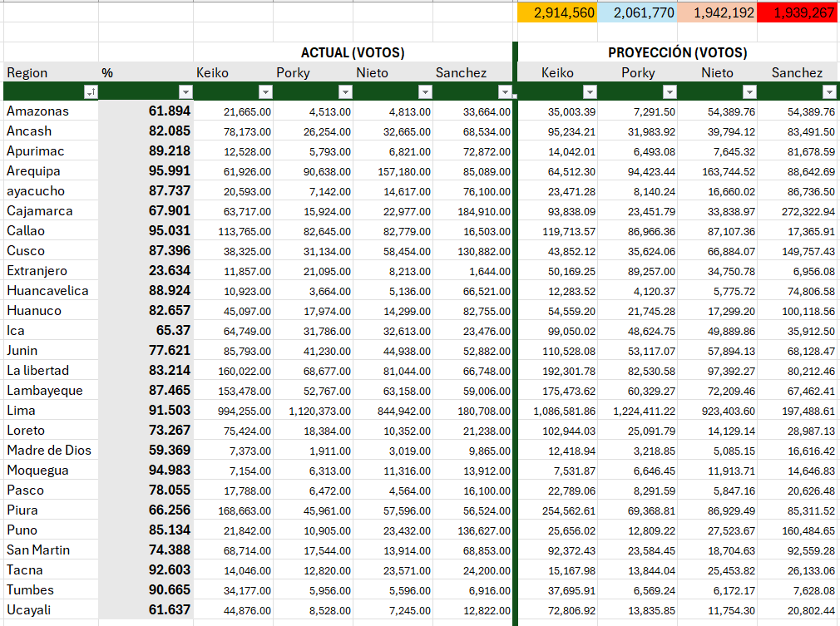
Task: Select the Puno region cell
Action: pos(51,530)
